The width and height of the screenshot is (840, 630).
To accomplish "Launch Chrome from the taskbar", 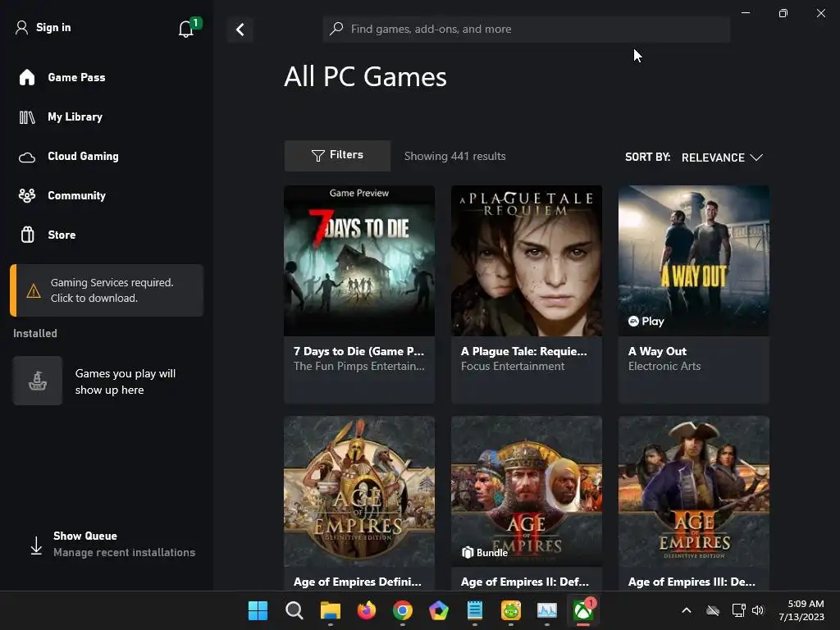I will click(x=402, y=610).
